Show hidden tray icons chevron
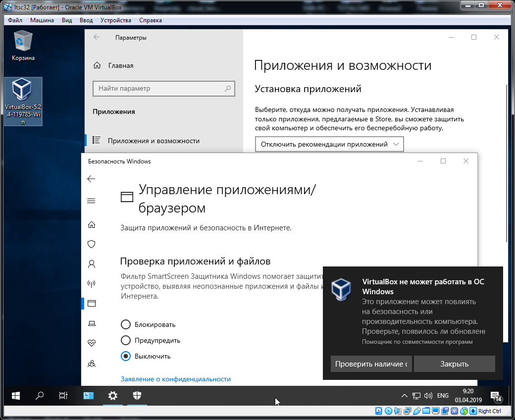The width and height of the screenshot is (515, 420). click(x=404, y=396)
